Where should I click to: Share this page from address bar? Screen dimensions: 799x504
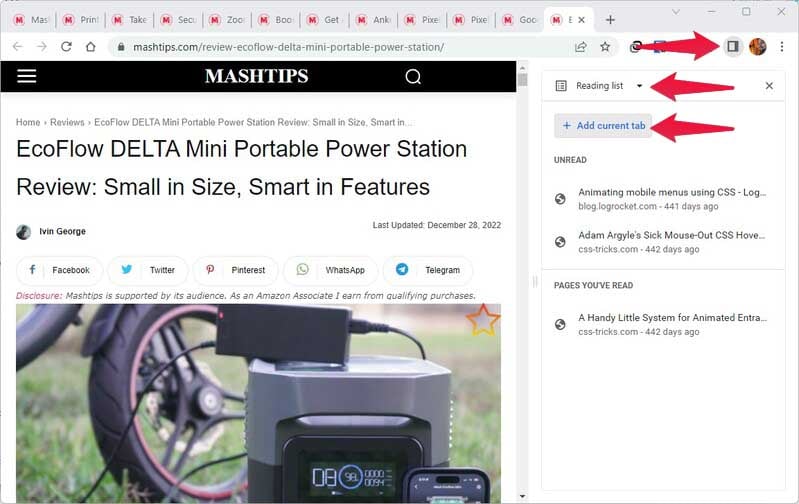click(x=580, y=47)
